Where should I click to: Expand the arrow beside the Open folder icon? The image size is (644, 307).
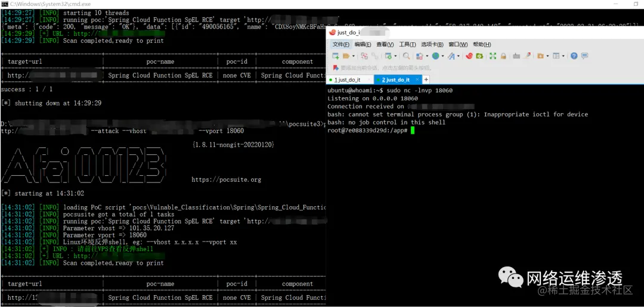pyautogui.click(x=353, y=56)
